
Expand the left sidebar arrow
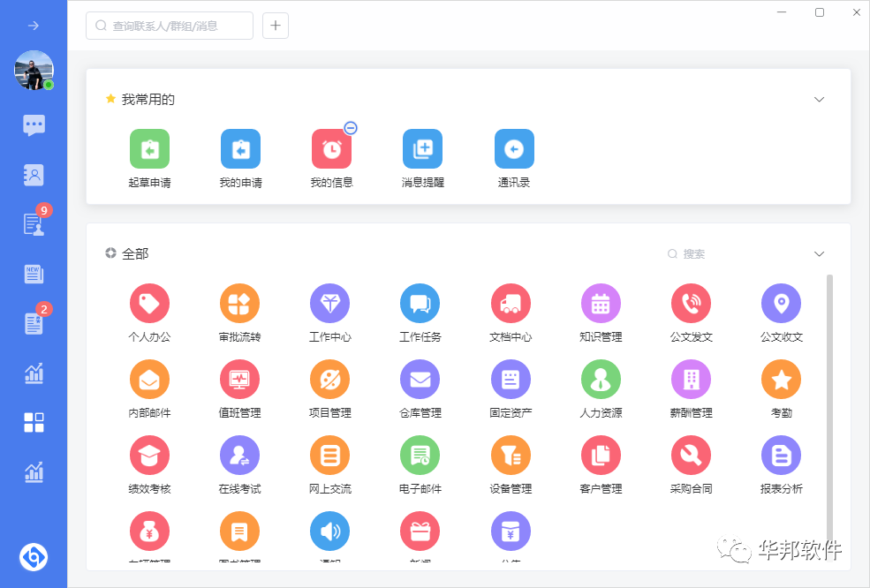34,26
